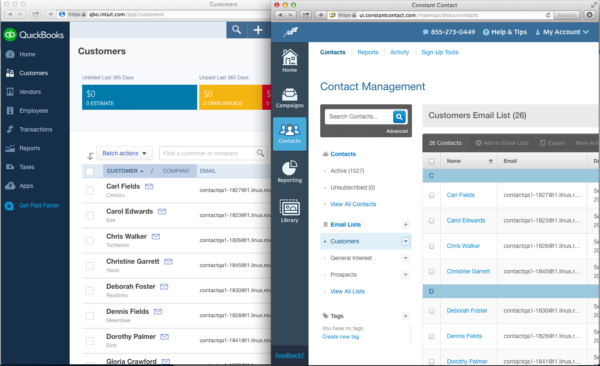
Task: Click the View All Contacts link
Action: point(353,204)
